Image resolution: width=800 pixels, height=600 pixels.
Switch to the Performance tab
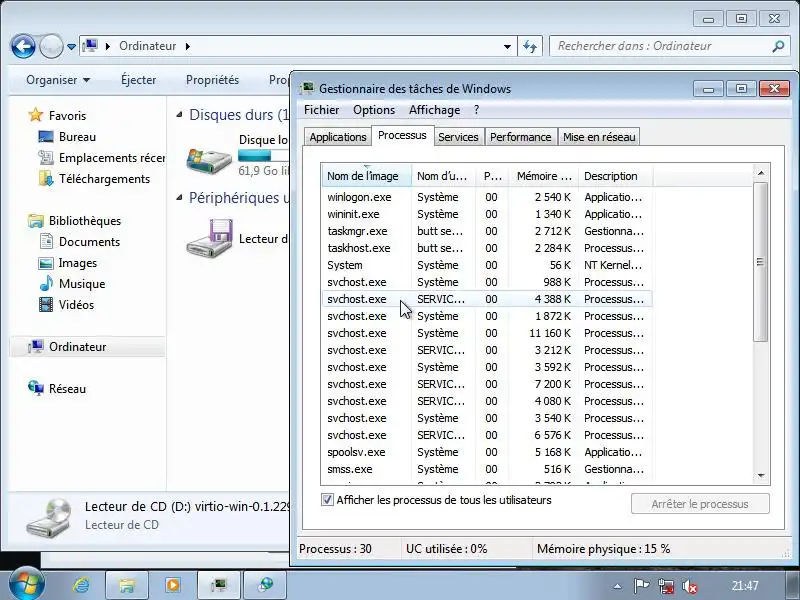click(520, 137)
